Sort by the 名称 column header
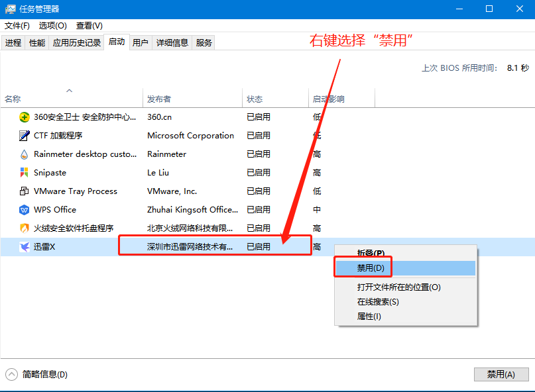The image size is (535, 392). (72, 99)
